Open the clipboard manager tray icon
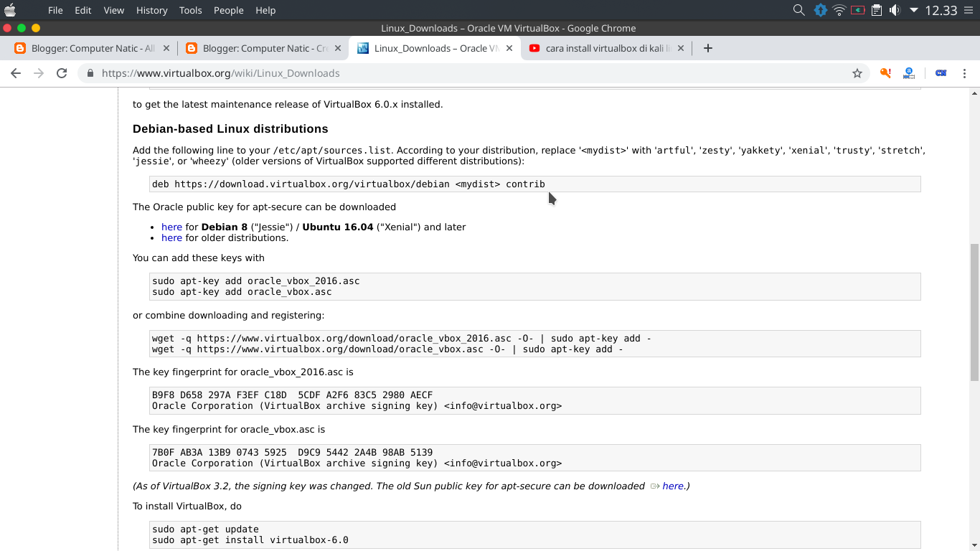Image resolution: width=980 pixels, height=551 pixels. pos(877,10)
